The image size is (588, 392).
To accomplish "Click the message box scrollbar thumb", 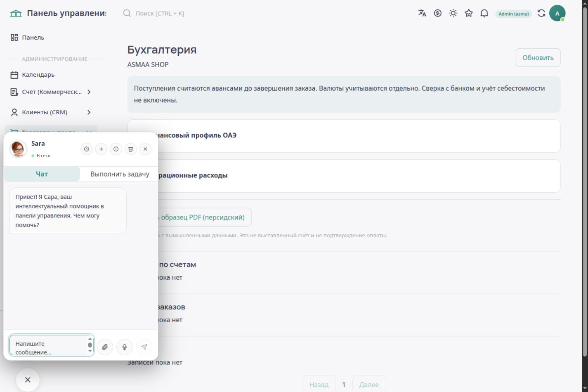I will point(90,345).
